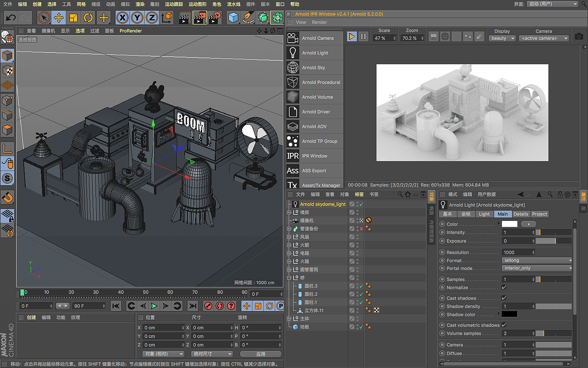The height and width of the screenshot is (368, 588).
Task: Click the IPR snapshot camera icon
Action: pyautogui.click(x=579, y=36)
